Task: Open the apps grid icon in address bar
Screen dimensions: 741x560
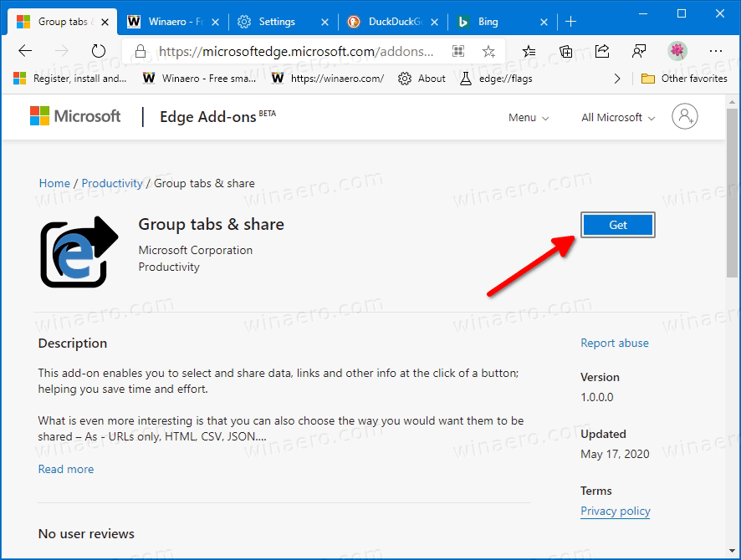Action: [458, 51]
